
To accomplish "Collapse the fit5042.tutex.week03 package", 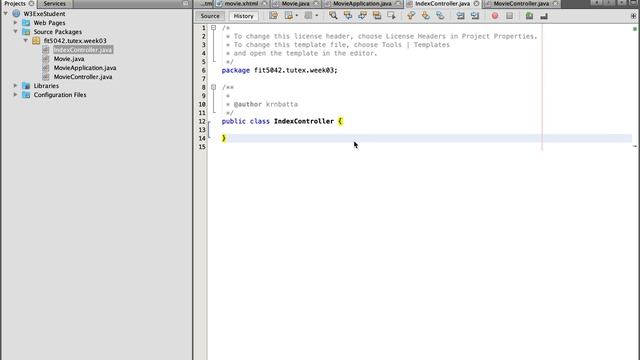I will coord(26,40).
